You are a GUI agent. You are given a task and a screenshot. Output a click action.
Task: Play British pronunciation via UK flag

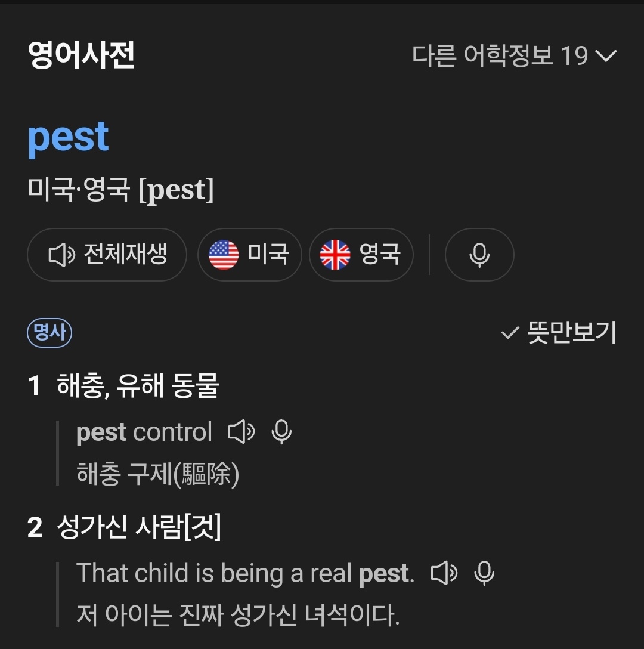click(x=361, y=255)
